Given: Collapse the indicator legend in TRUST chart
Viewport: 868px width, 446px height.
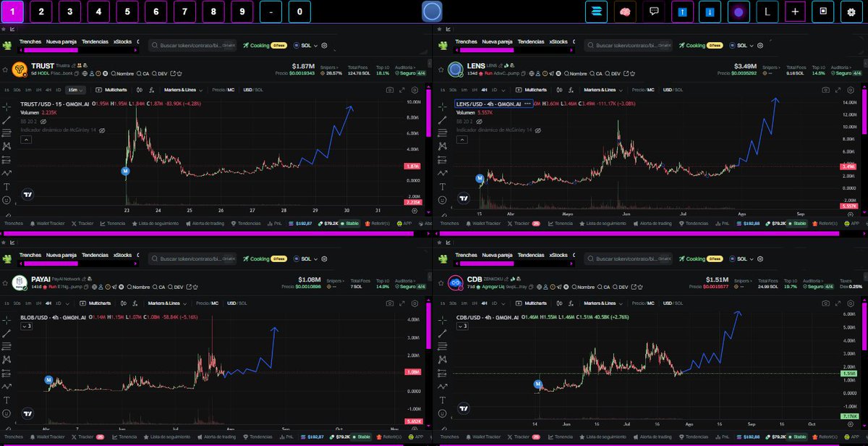Looking at the screenshot, I should 25,139.
